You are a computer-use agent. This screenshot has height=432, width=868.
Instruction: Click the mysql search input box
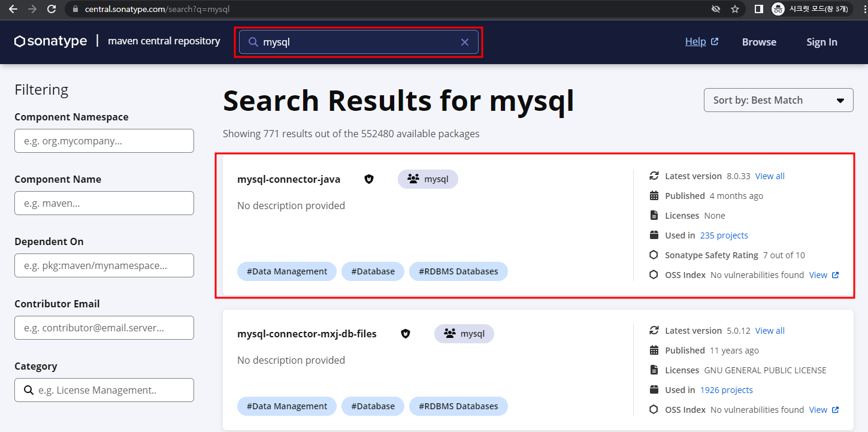point(358,42)
